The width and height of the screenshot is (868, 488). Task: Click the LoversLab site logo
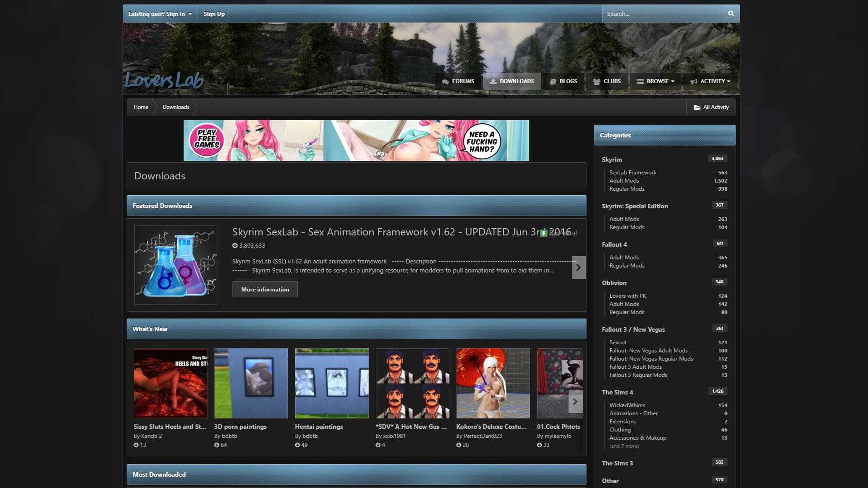[x=164, y=80]
